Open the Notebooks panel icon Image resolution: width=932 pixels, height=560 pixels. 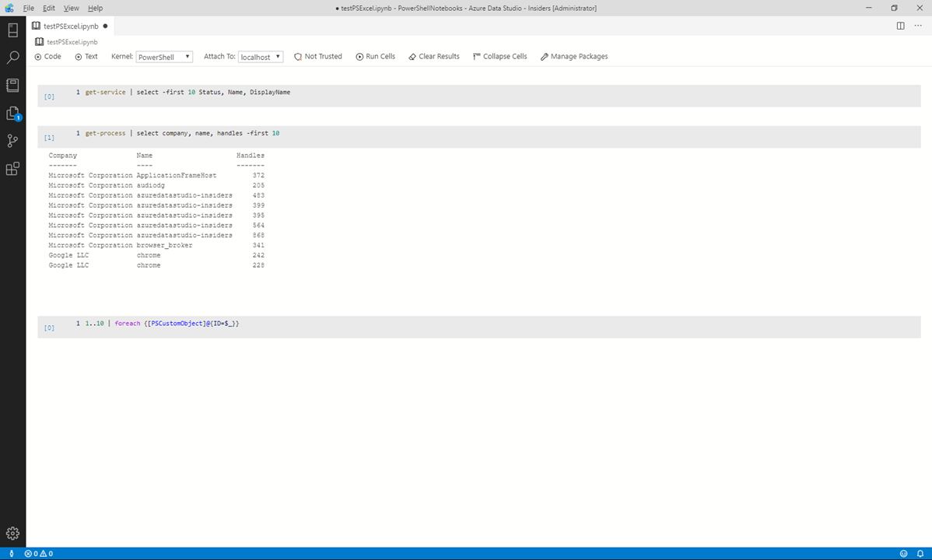12,85
